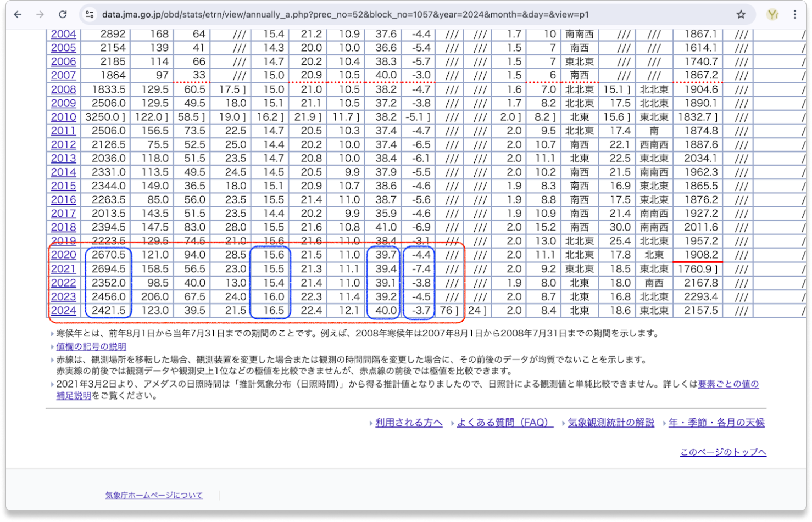Click 利用される方へ link
Image resolution: width=812 pixels, height=522 pixels.
[x=408, y=423]
